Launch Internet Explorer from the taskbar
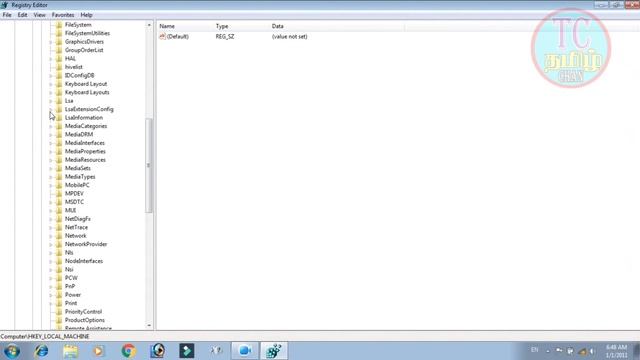The image size is (640, 360). tap(41, 351)
